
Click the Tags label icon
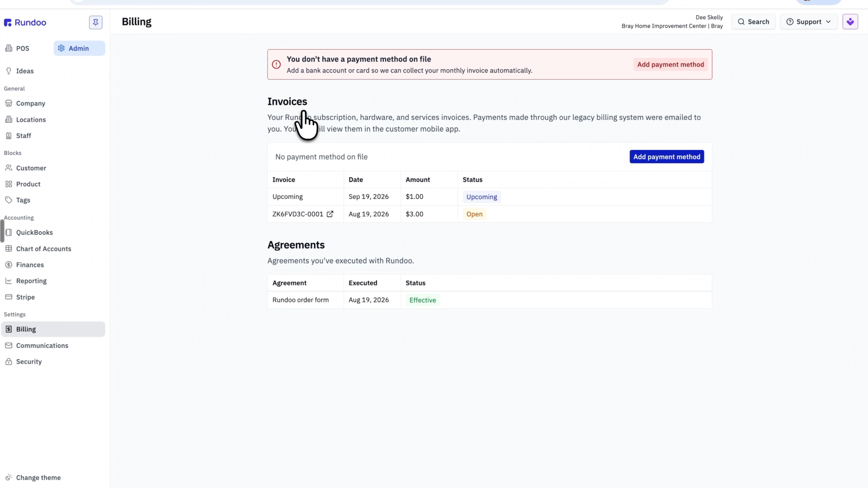click(x=9, y=200)
